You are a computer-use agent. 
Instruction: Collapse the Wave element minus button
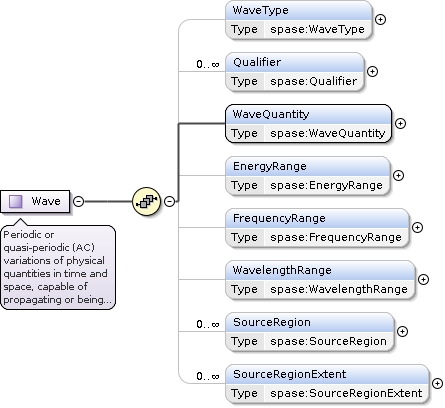pyautogui.click(x=78, y=201)
